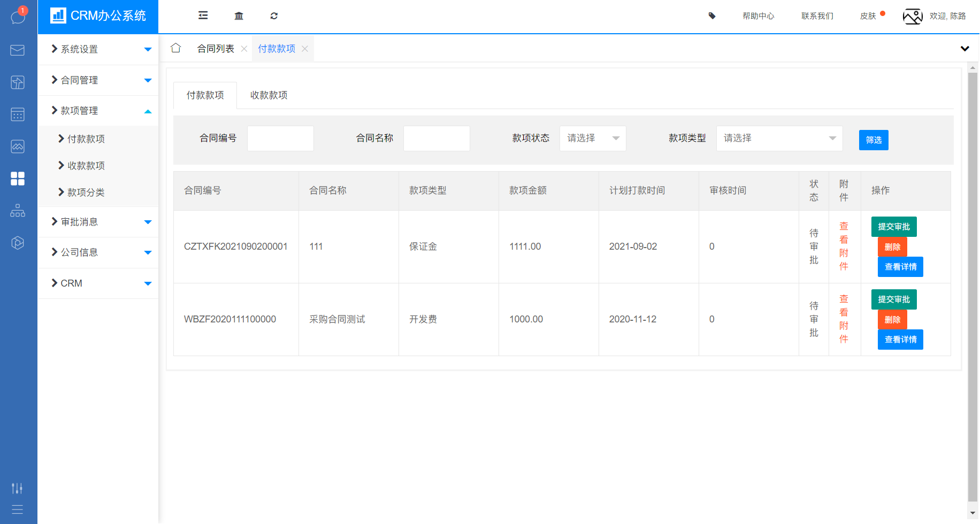Open the tag icon near 帮助中心

(711, 16)
